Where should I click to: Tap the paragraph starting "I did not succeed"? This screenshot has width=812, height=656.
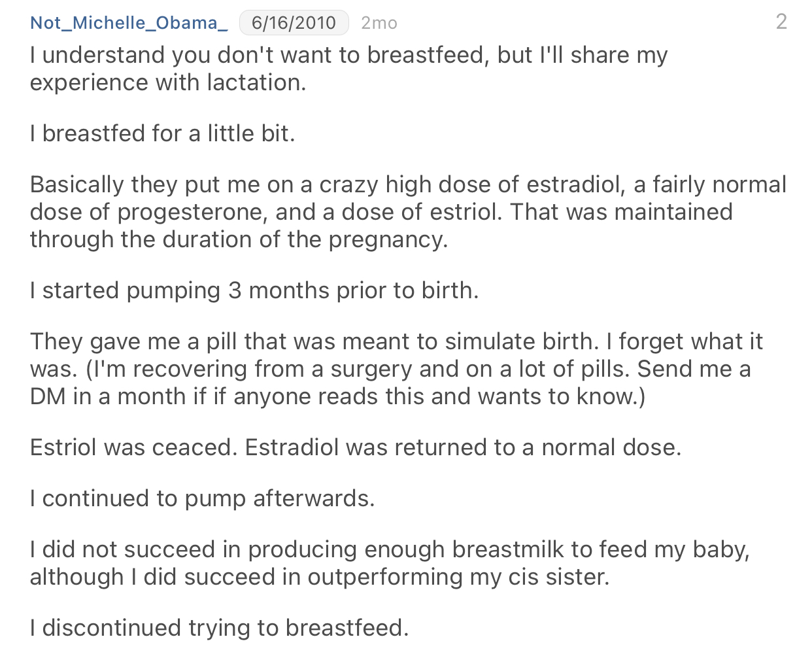(389, 563)
